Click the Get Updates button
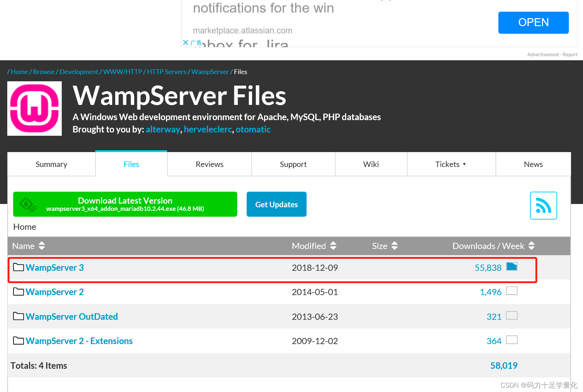This screenshot has width=583, height=392. click(x=276, y=204)
